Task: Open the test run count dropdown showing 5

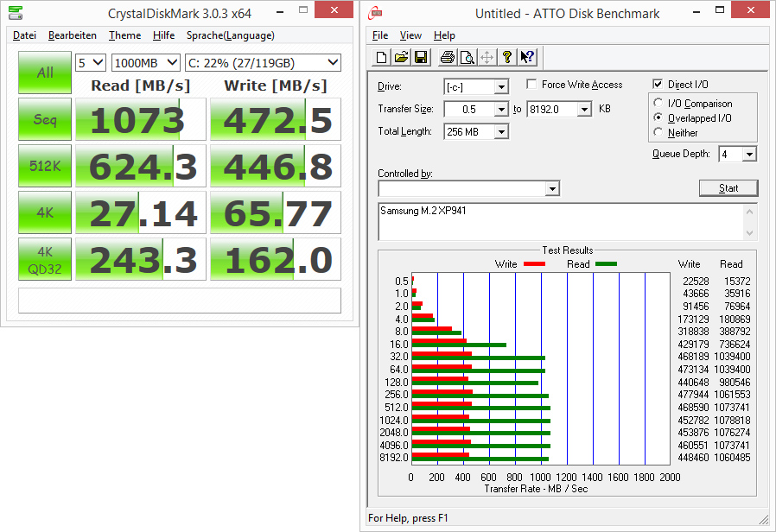Action: (91, 63)
